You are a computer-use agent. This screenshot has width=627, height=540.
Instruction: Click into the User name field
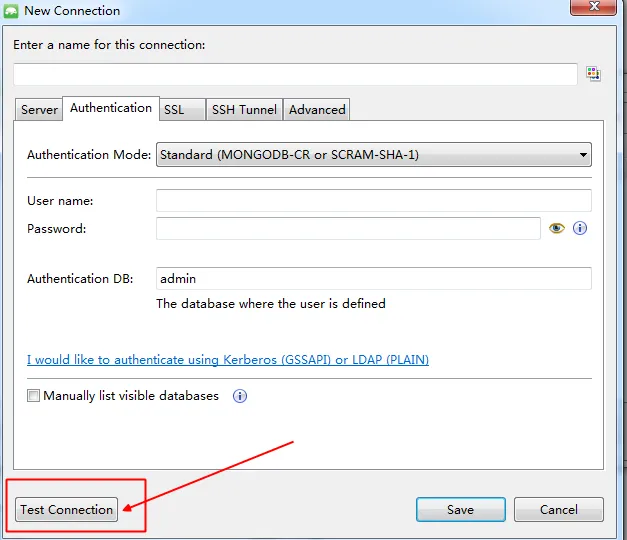point(374,200)
